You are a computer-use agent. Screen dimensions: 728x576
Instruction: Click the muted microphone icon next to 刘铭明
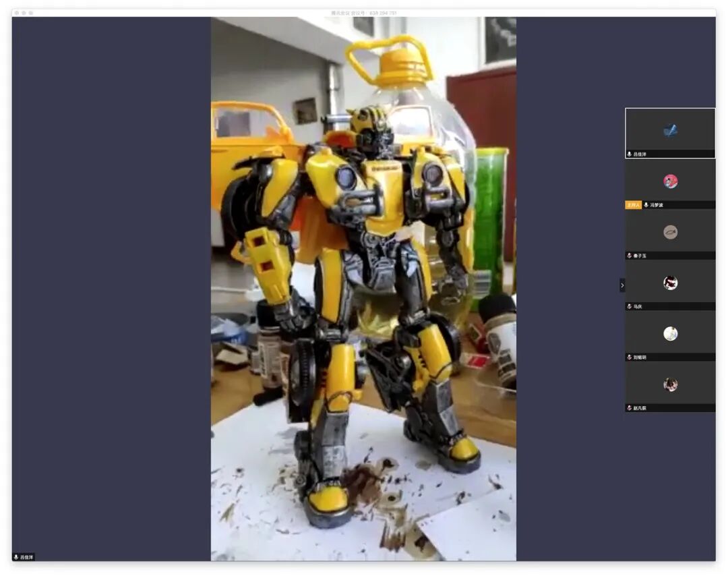coord(629,357)
